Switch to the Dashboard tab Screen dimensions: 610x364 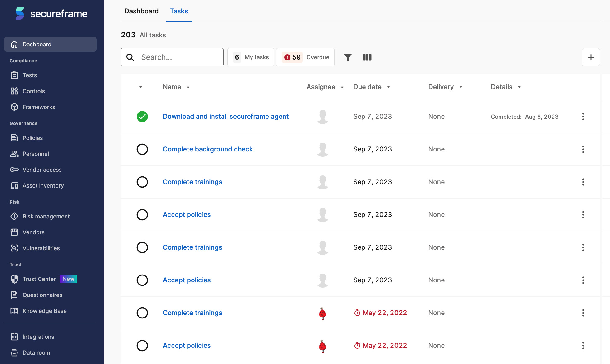point(141,11)
